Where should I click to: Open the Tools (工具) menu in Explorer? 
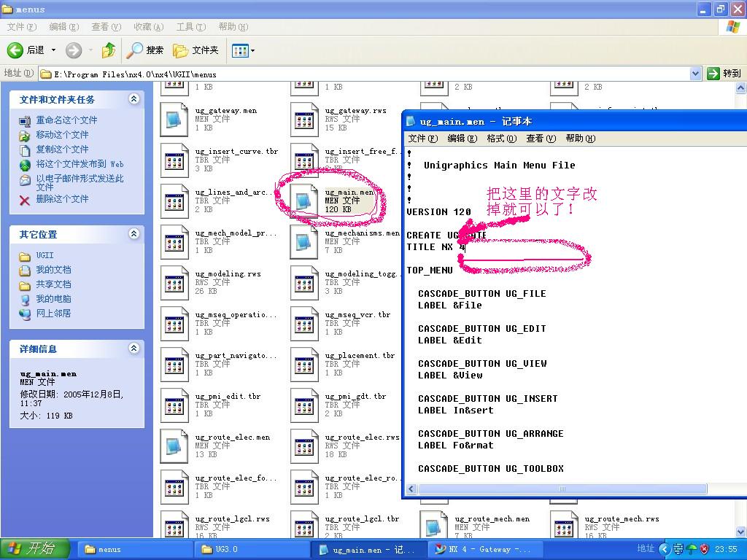coord(191,27)
